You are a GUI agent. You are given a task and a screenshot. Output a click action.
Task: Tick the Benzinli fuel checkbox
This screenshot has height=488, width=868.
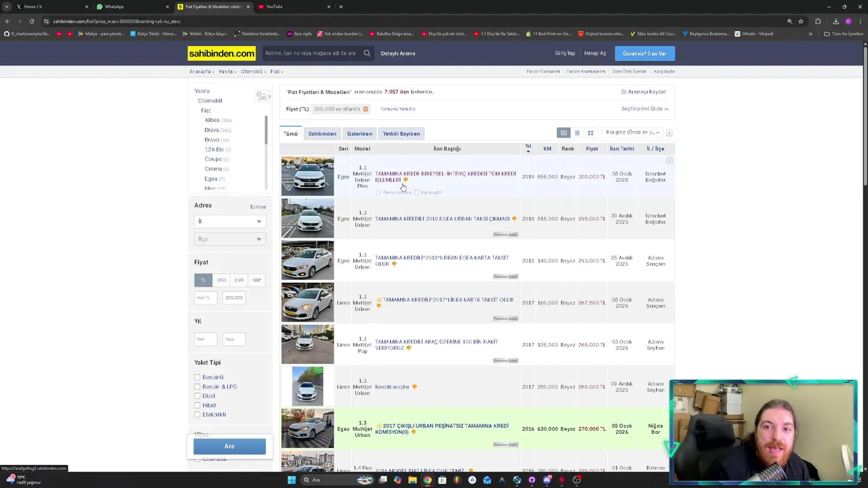[197, 378]
